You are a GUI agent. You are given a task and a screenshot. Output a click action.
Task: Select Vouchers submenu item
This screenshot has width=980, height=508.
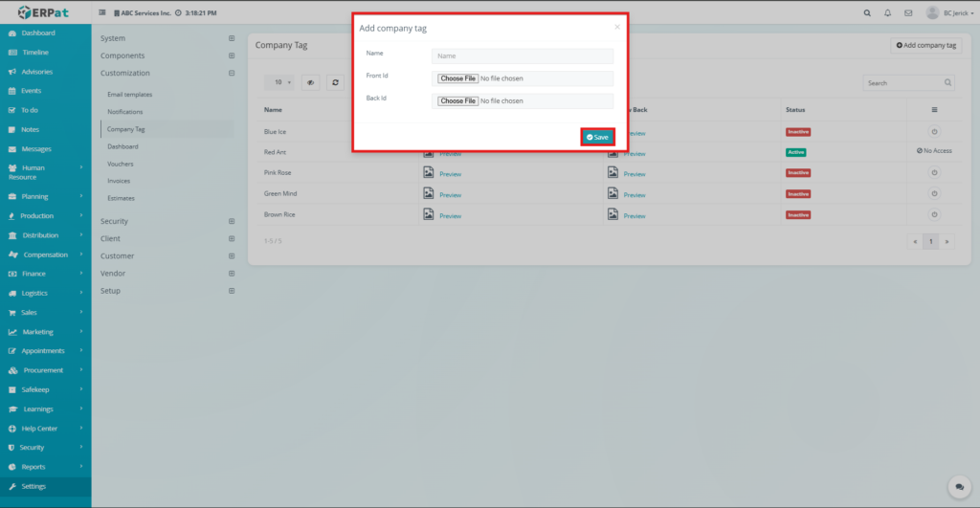[120, 164]
